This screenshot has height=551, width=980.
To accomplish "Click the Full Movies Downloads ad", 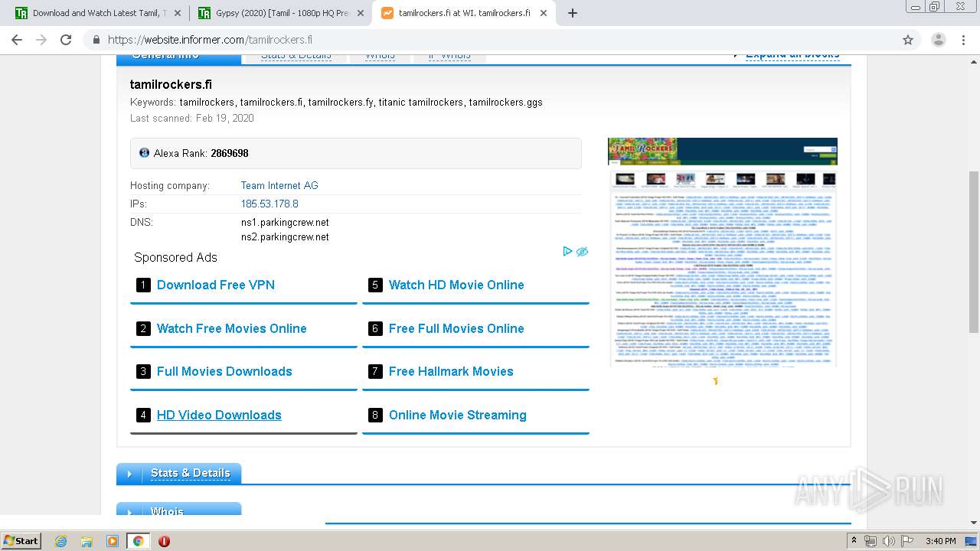I will click(x=224, y=371).
